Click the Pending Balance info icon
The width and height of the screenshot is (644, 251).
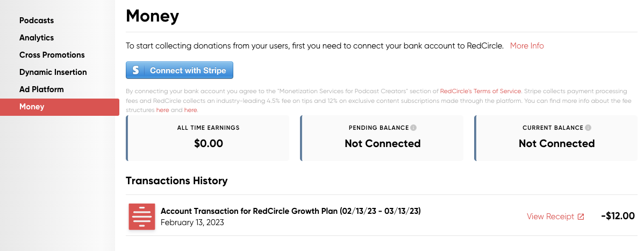point(413,128)
